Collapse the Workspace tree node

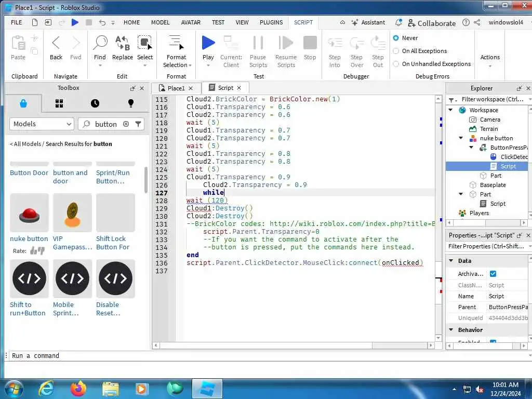click(450, 110)
